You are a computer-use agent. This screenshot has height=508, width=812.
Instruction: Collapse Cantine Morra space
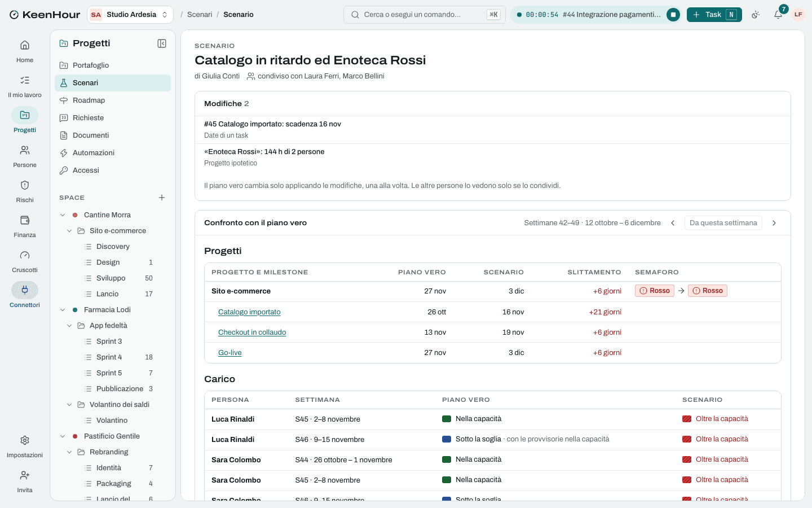click(63, 215)
